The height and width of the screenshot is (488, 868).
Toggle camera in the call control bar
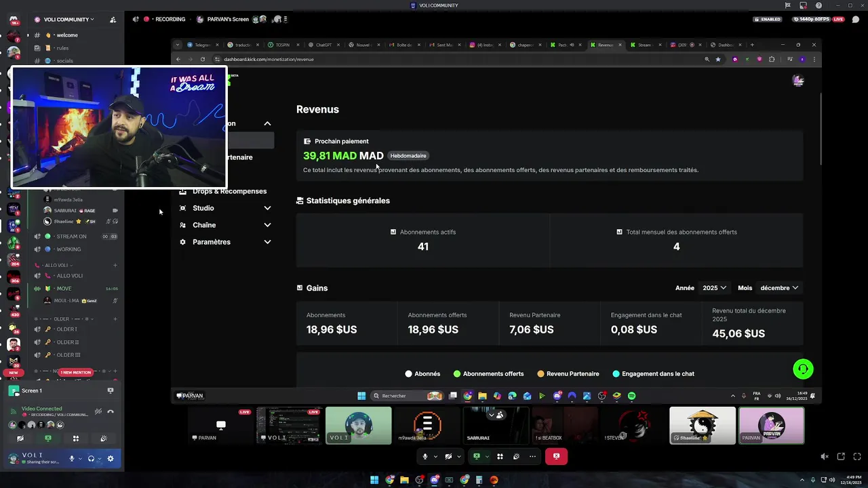pyautogui.click(x=448, y=457)
